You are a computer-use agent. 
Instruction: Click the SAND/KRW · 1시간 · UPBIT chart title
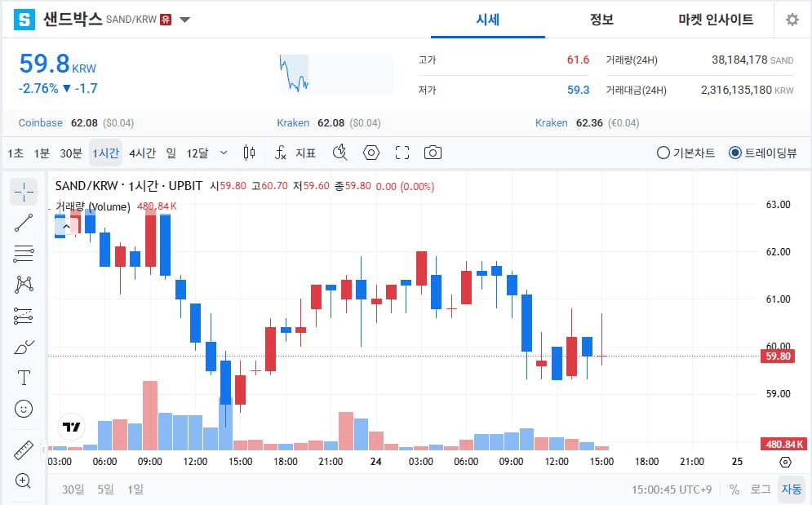(128, 186)
